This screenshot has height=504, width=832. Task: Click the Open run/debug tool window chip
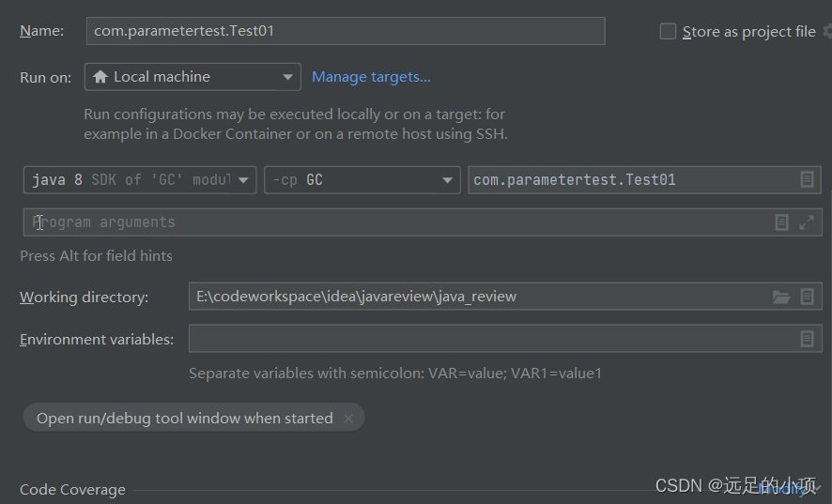click(184, 419)
